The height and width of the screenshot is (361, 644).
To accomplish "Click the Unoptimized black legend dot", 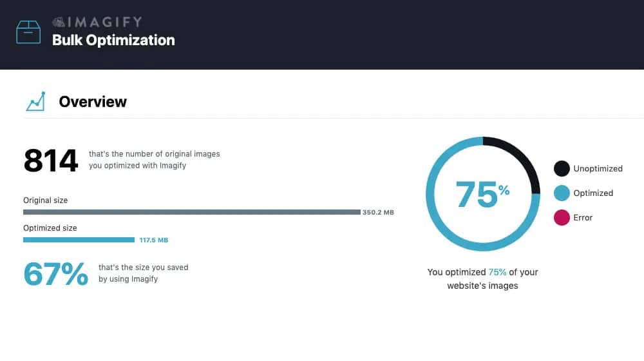I will (x=562, y=169).
